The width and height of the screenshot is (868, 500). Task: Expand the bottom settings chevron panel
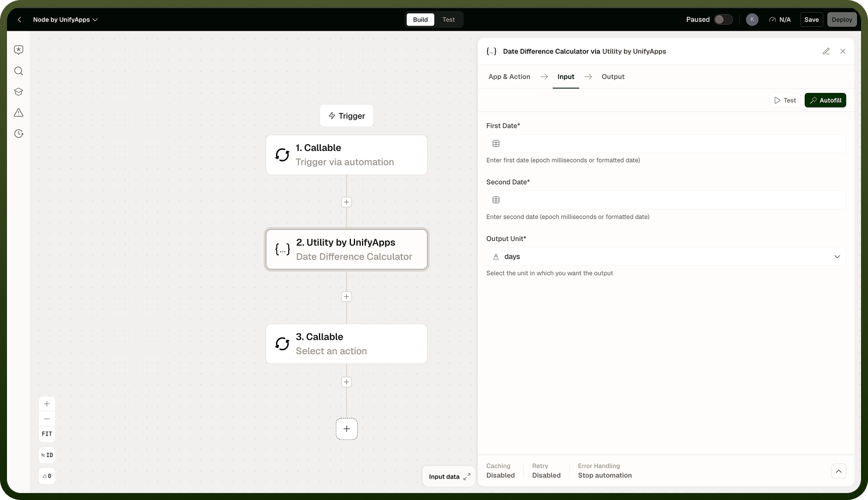pyautogui.click(x=838, y=471)
